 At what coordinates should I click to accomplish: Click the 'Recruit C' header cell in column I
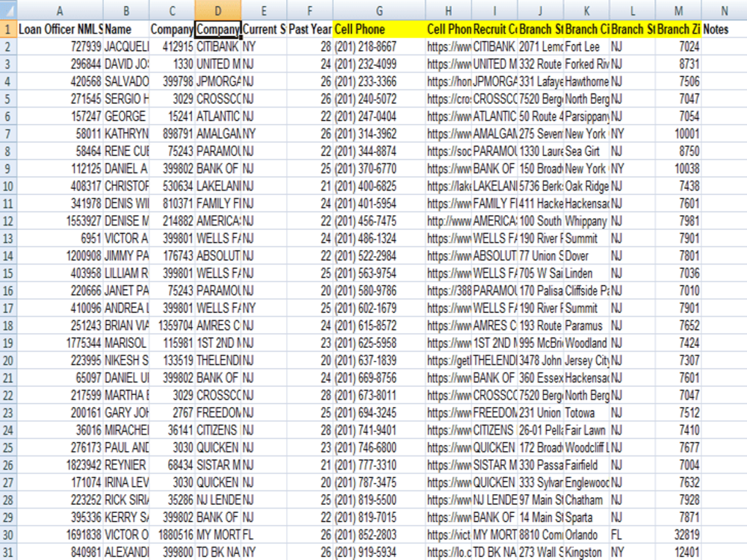coord(495,29)
